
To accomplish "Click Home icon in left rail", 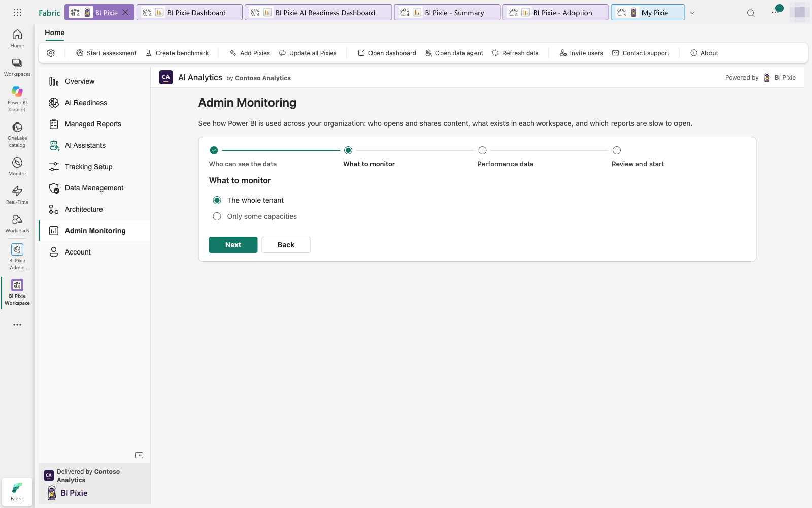I will click(17, 38).
